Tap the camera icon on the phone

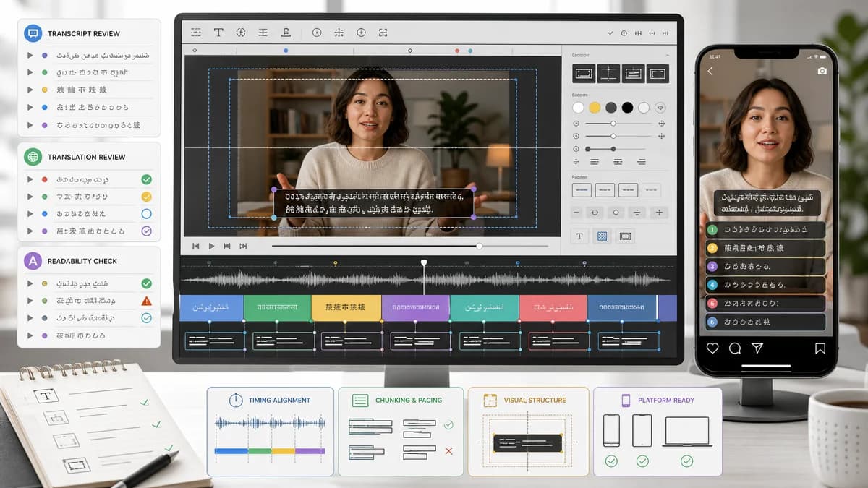click(x=822, y=71)
